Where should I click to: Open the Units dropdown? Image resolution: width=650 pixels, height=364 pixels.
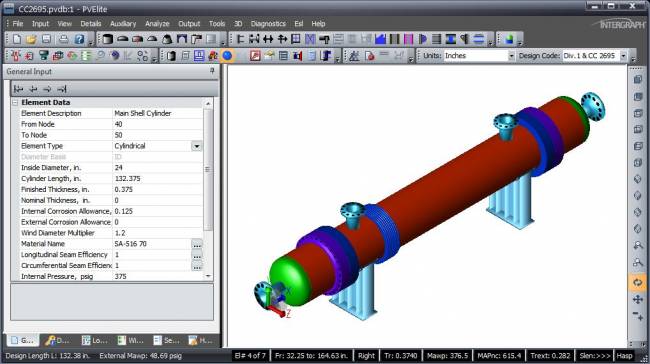tap(511, 56)
